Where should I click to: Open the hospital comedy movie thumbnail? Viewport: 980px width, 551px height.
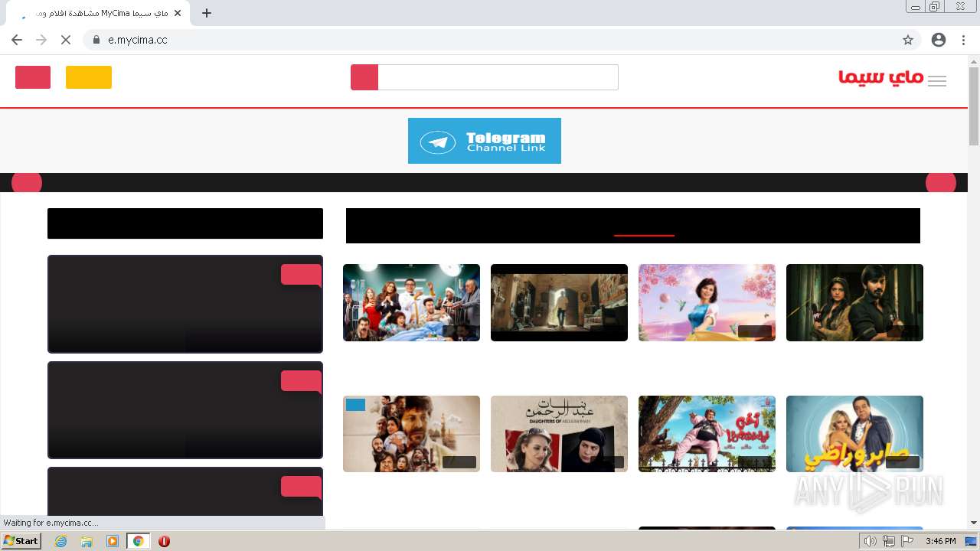click(x=411, y=302)
